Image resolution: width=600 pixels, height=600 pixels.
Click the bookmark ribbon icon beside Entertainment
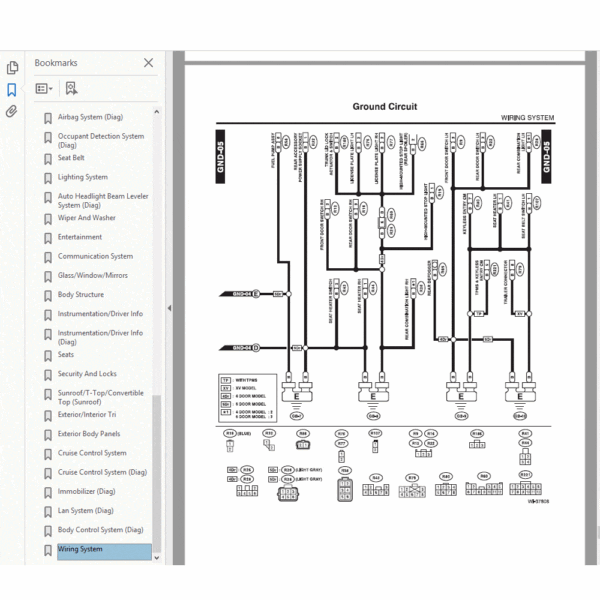click(48, 238)
